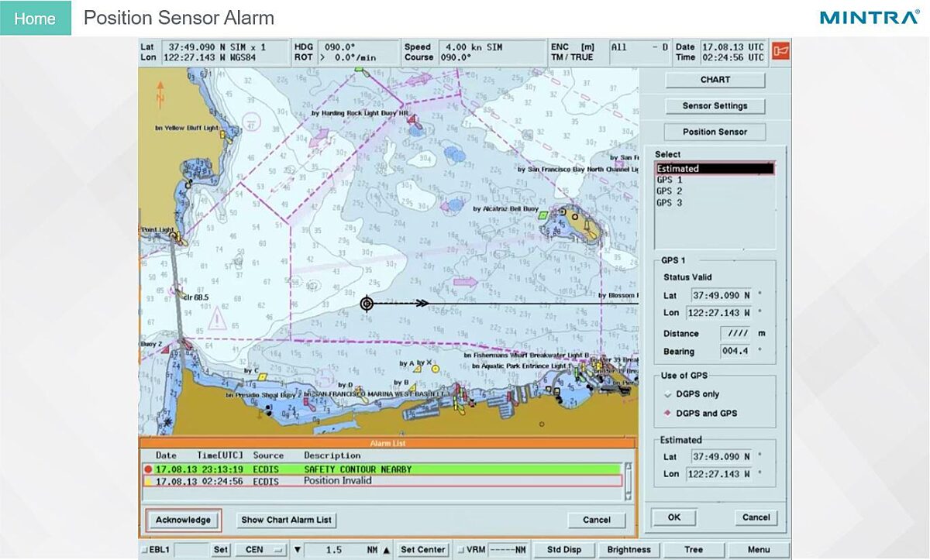Screen dimensions: 930x560
Task: Click the own ship position symbol on chart
Action: click(367, 304)
